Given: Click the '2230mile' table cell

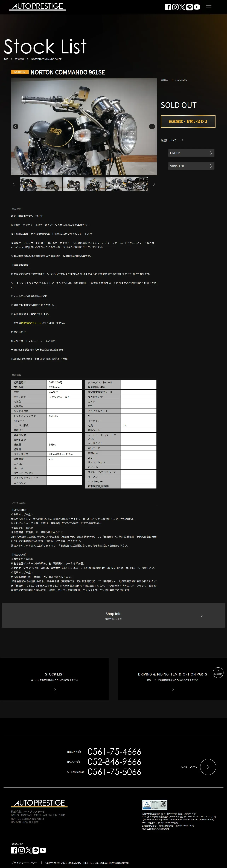Looking at the screenshot, I should pos(64,387).
